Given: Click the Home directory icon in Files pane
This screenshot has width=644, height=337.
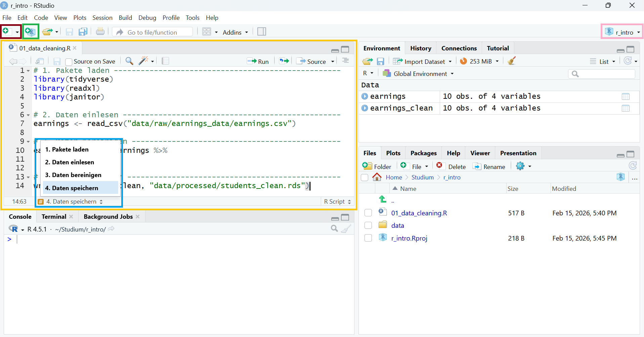Looking at the screenshot, I should pos(377,177).
